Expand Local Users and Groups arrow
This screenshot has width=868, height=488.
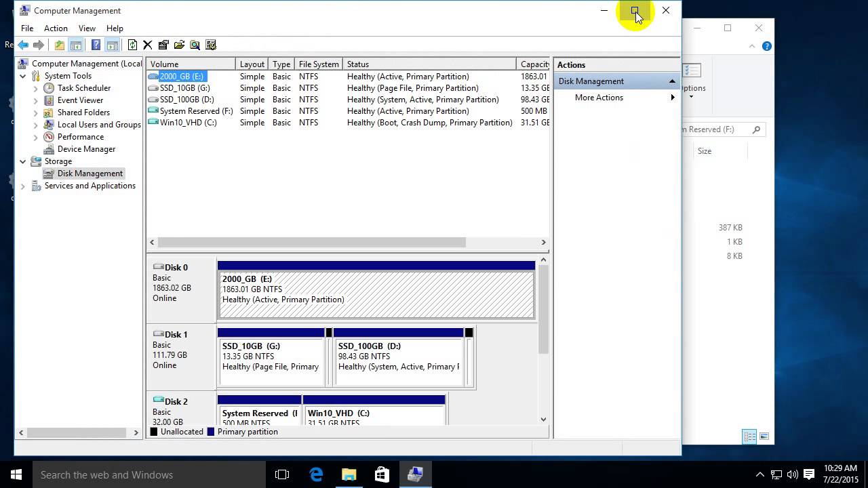coord(36,125)
